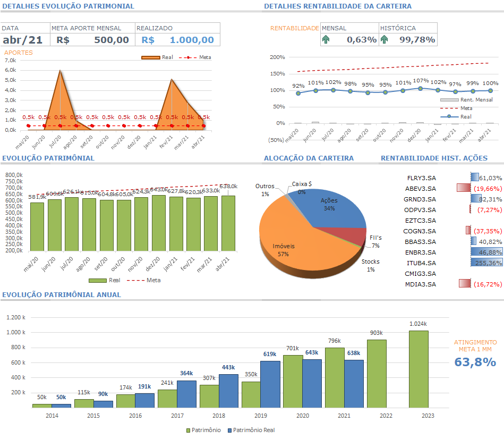This screenshot has width=504, height=439.
Task: Click the ALOCAÇÃO DA CARTEIRA heading
Action: coord(309,158)
